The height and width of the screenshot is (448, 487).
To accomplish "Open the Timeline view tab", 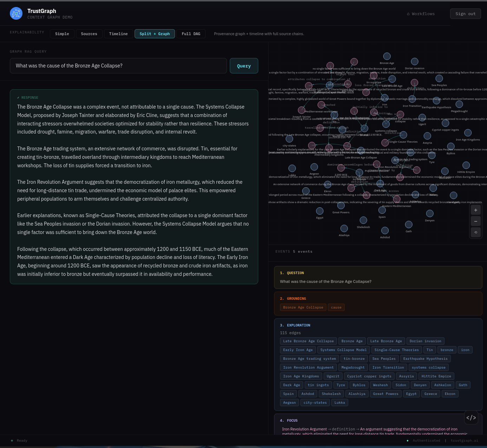I will 118,34.
